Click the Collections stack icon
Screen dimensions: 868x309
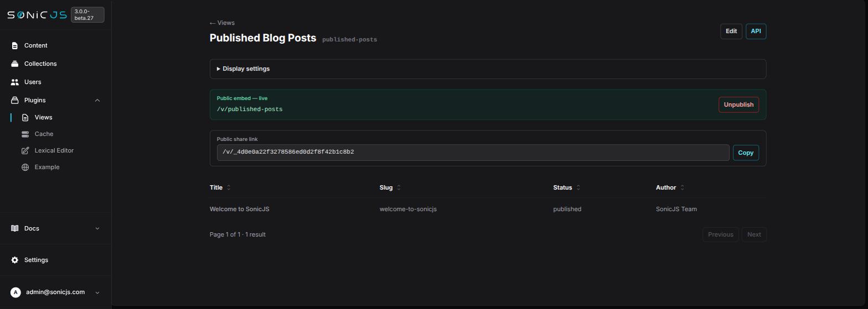pos(15,64)
